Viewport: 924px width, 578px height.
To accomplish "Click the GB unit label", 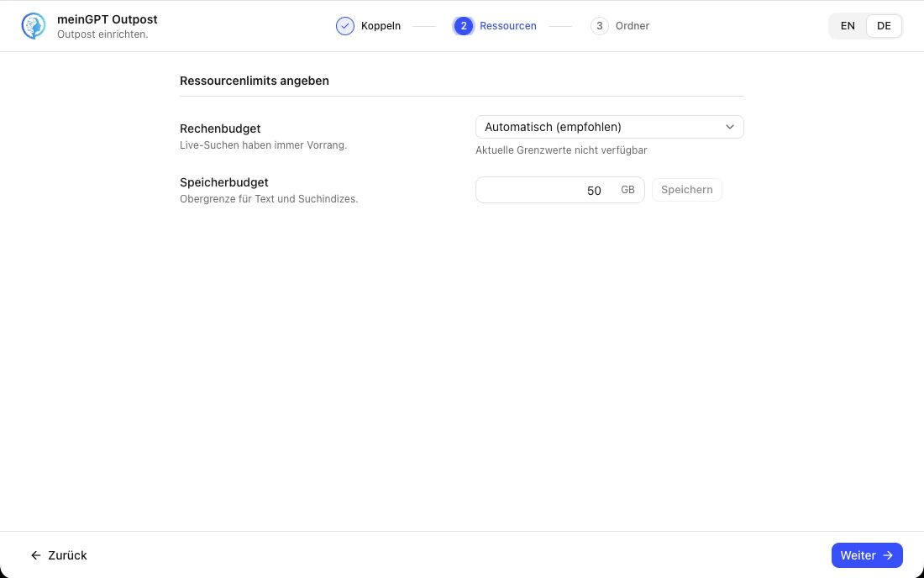I will (627, 190).
